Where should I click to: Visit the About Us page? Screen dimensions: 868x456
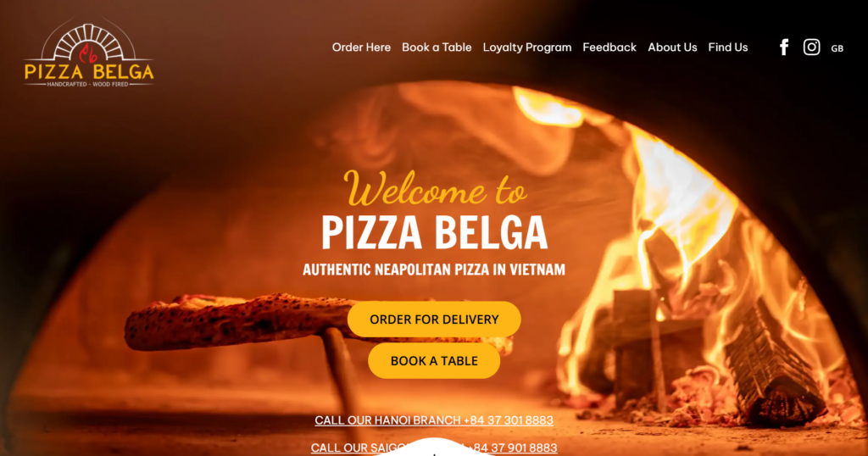(672, 47)
